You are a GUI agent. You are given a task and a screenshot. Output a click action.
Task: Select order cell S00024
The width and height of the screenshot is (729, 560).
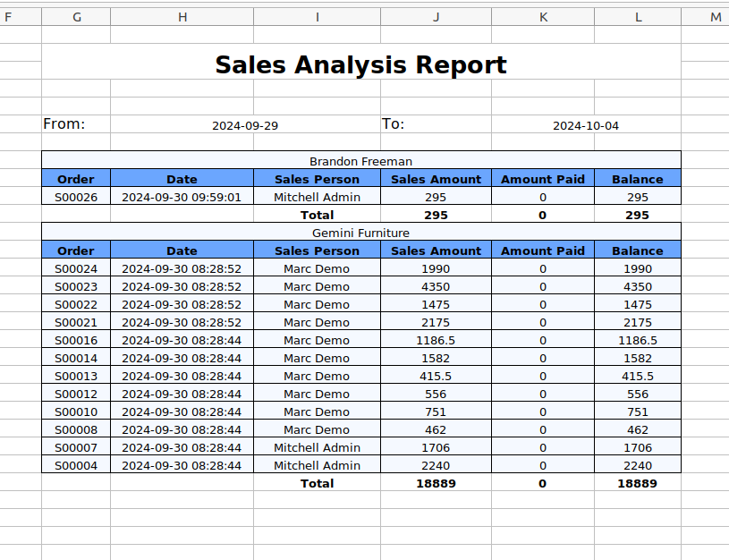tap(76, 268)
